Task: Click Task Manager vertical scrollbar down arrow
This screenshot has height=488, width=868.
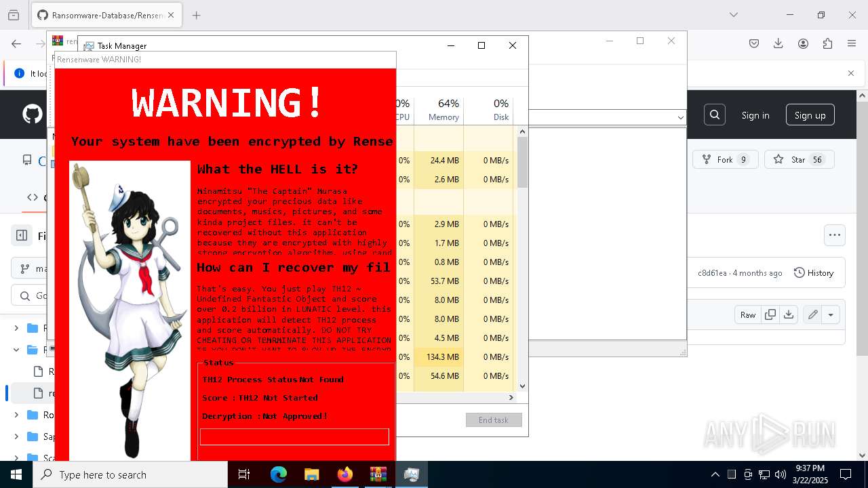Action: [x=522, y=386]
